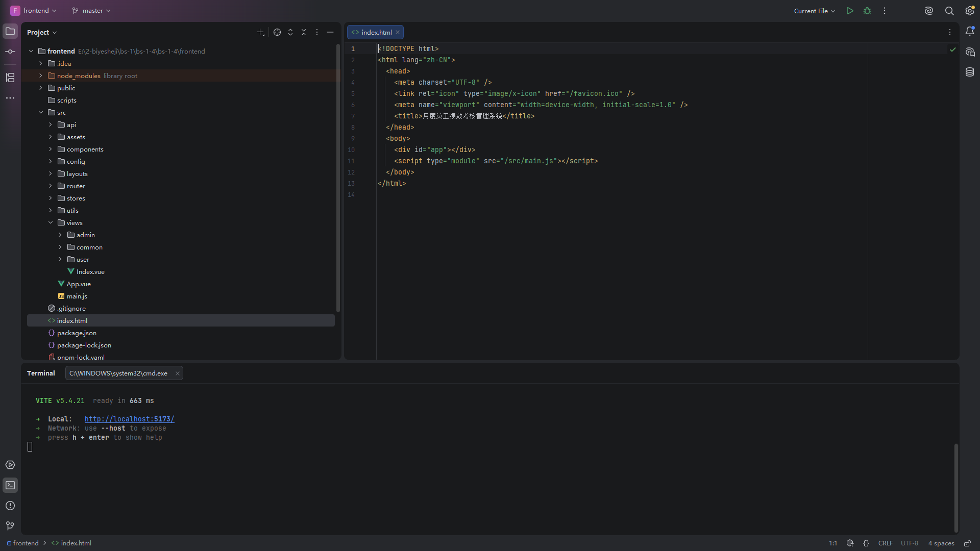The height and width of the screenshot is (551, 980).
Task: Open the Commit tool window icon
Action: click(x=10, y=52)
